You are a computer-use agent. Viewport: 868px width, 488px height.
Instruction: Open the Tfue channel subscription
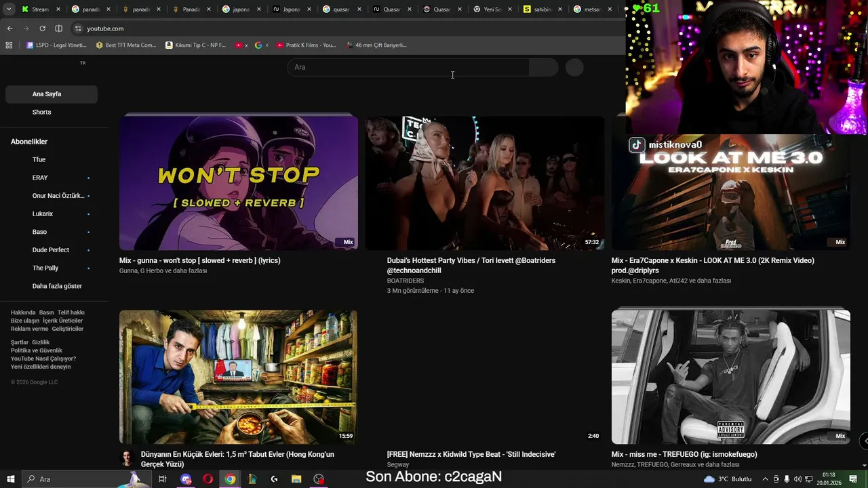(52, 159)
